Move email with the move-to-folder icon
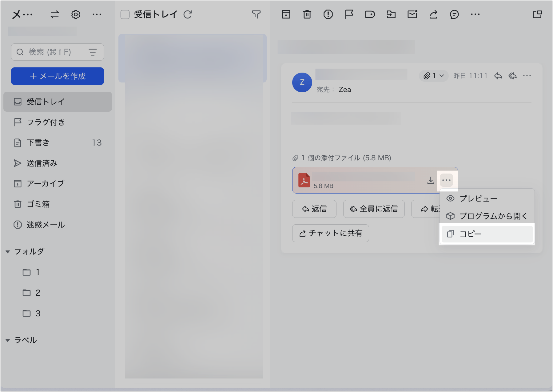This screenshot has height=392, width=553. pyautogui.click(x=391, y=14)
